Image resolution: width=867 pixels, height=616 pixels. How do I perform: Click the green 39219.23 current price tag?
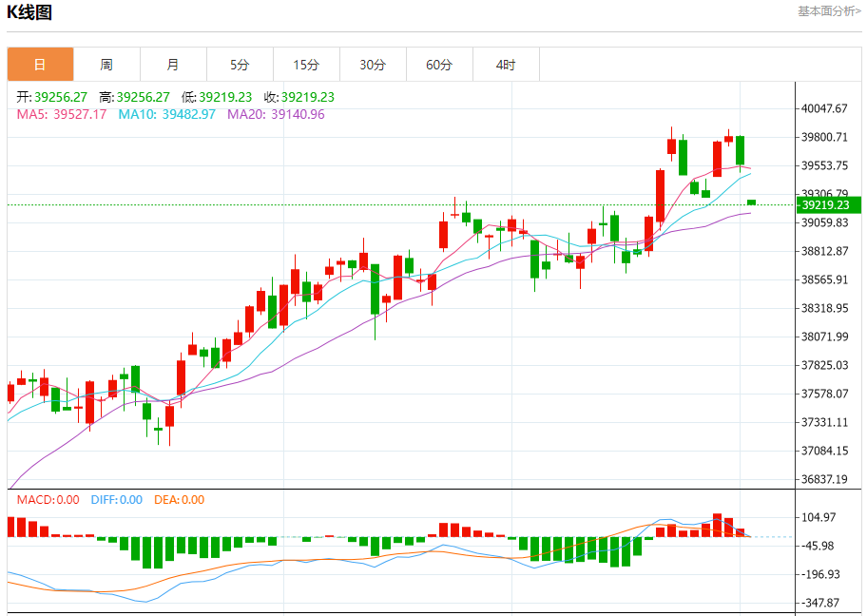828,205
